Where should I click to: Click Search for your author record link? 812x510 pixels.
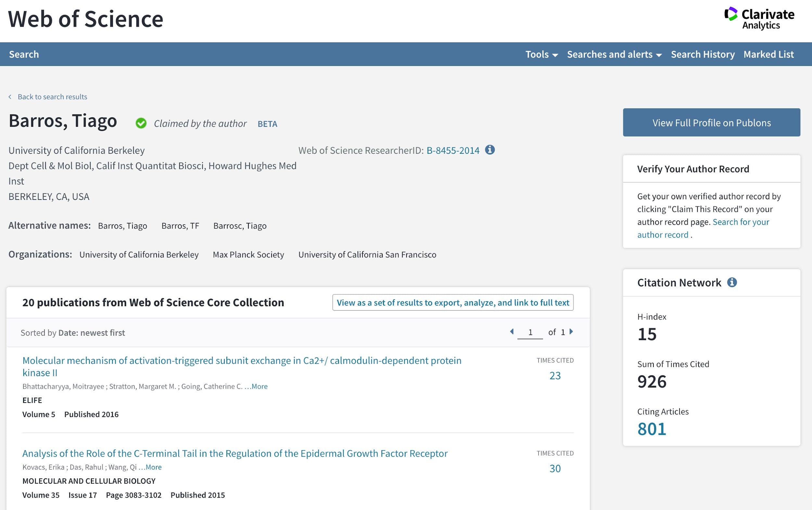[x=703, y=229]
